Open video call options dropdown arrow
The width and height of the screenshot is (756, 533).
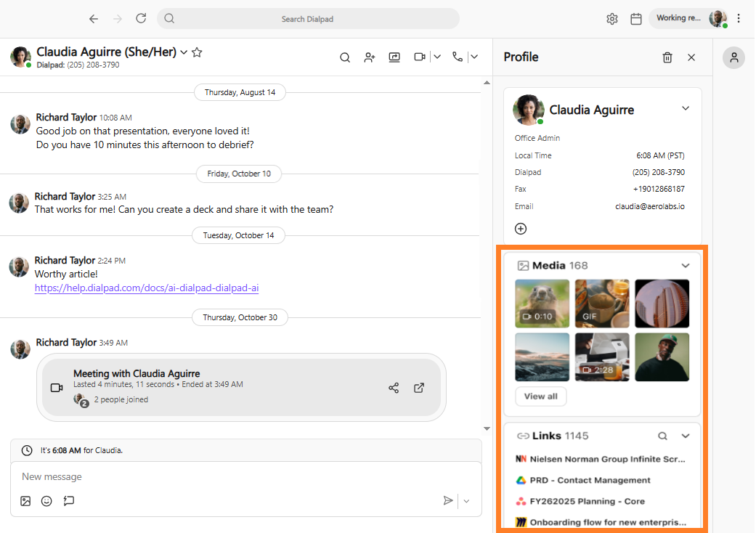pyautogui.click(x=436, y=57)
